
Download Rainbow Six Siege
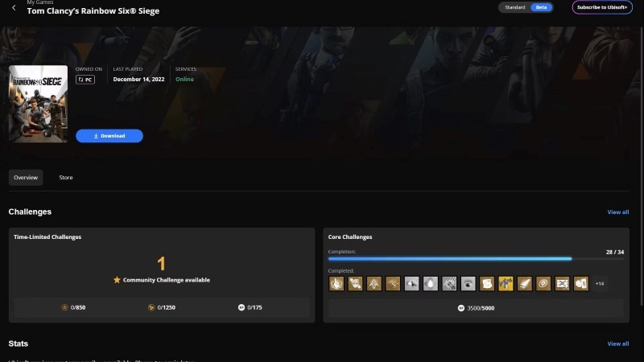pos(109,136)
